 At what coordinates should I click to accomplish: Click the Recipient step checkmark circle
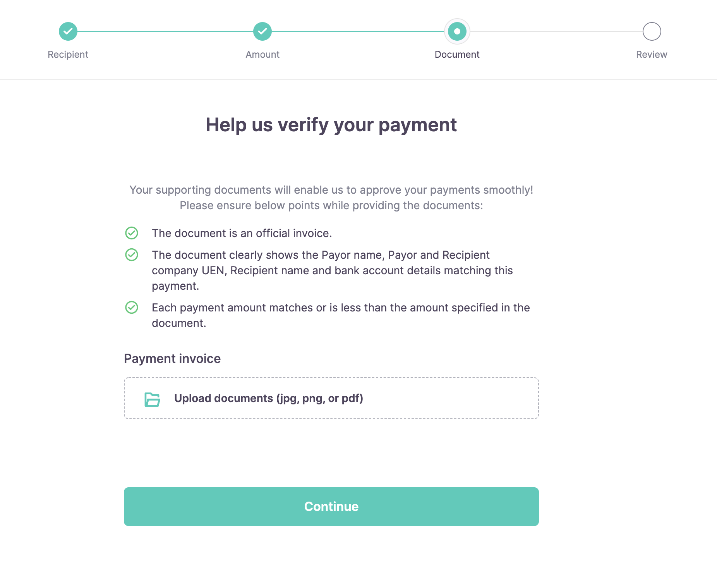click(68, 31)
